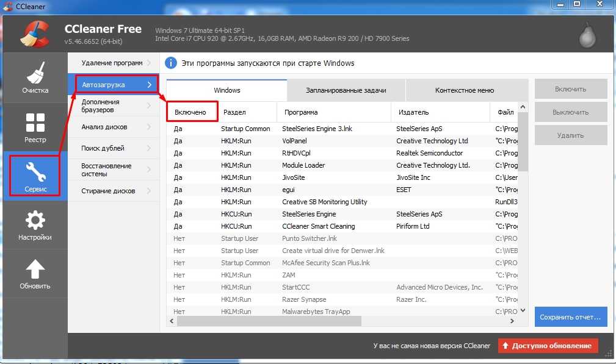616x364 pixels.
Task: Open the Автозагрузка submenu item
Action: (116, 85)
